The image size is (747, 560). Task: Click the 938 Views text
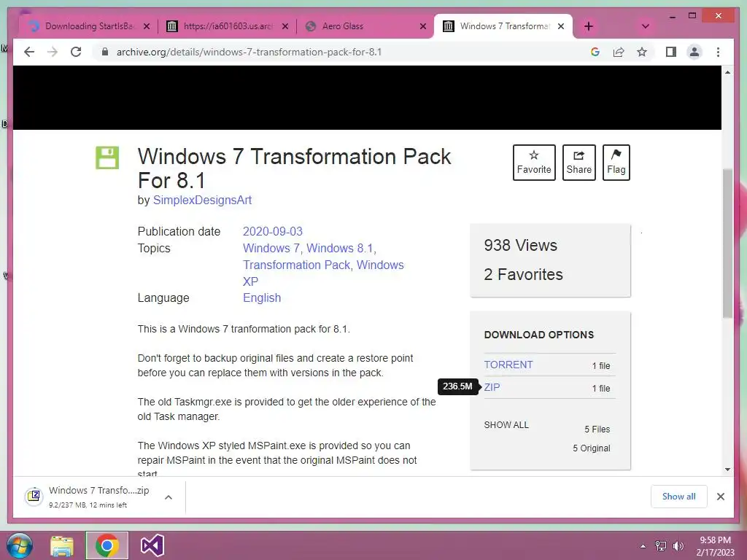pos(520,245)
